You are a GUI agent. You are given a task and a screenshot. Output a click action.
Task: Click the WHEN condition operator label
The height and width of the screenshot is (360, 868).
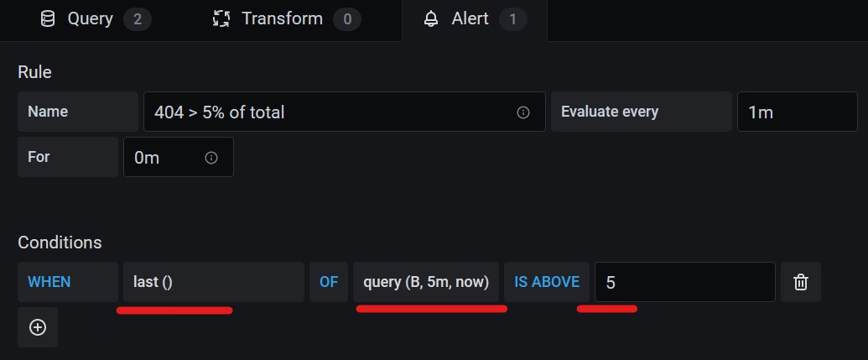[x=68, y=282]
